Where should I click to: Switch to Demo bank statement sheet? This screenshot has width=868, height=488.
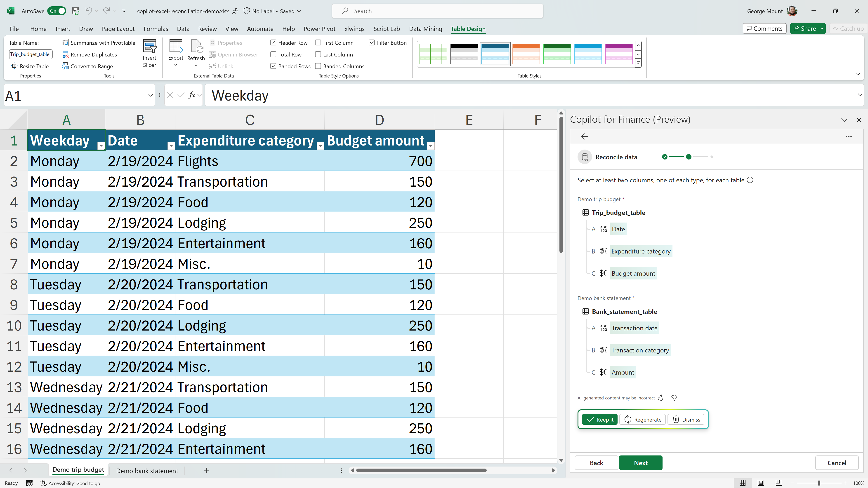[x=147, y=471]
